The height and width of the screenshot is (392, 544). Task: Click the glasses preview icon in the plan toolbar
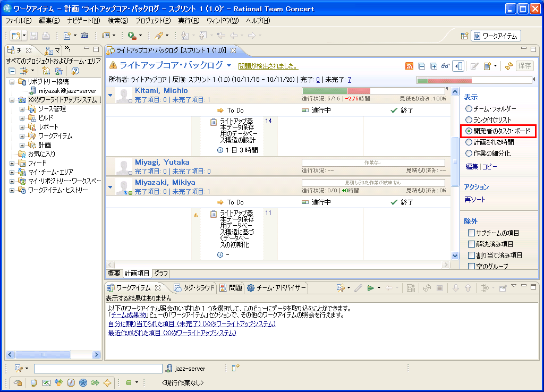click(446, 66)
